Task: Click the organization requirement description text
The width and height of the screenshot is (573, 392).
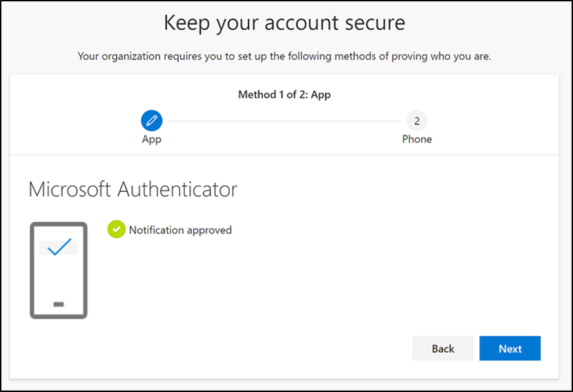Action: tap(284, 56)
